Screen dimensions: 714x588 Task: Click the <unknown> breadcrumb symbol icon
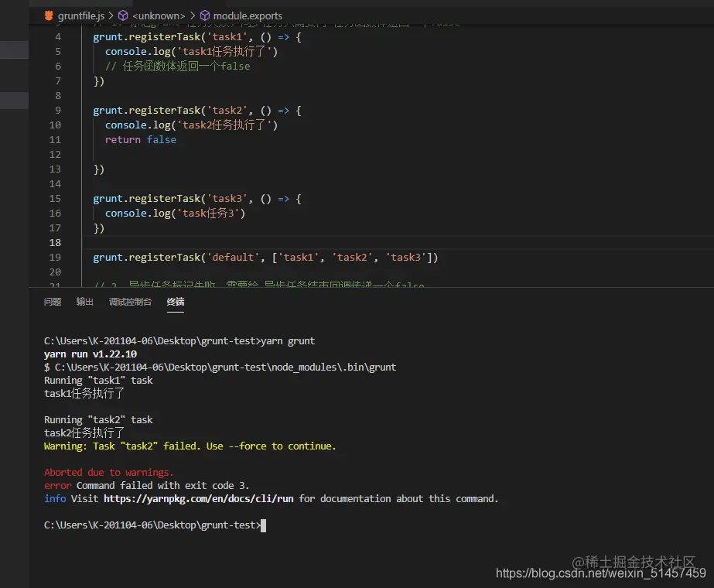123,16
